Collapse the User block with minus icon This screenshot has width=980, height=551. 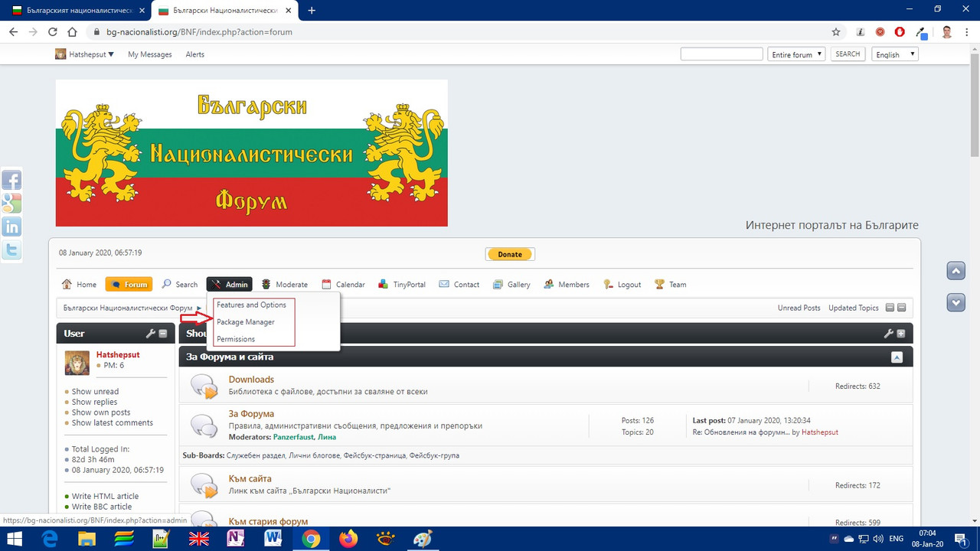(163, 334)
